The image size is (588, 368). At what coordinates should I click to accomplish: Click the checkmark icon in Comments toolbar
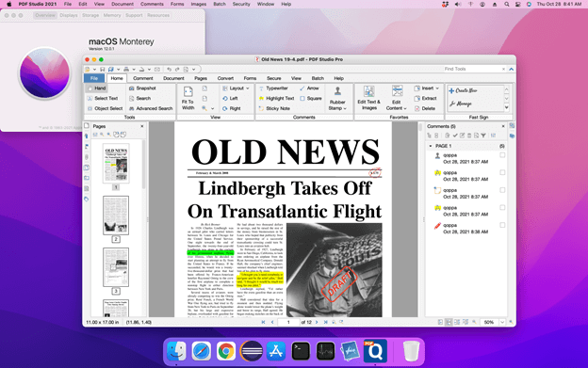click(x=455, y=136)
